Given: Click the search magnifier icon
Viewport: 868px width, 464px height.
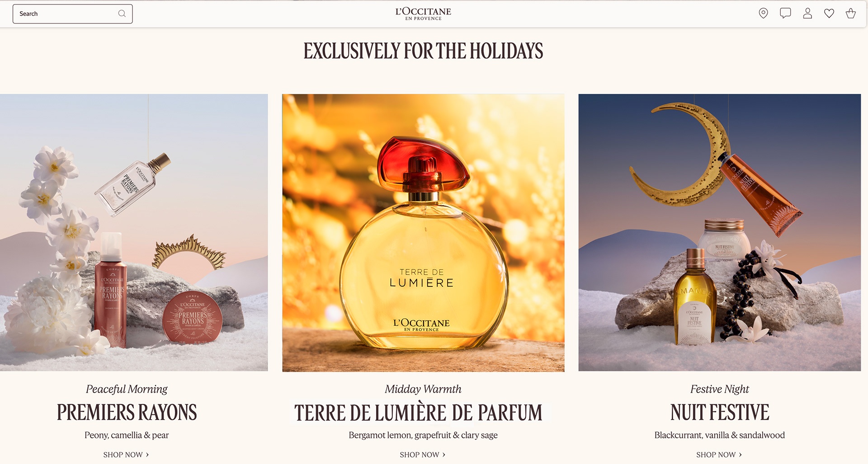Looking at the screenshot, I should 122,14.
